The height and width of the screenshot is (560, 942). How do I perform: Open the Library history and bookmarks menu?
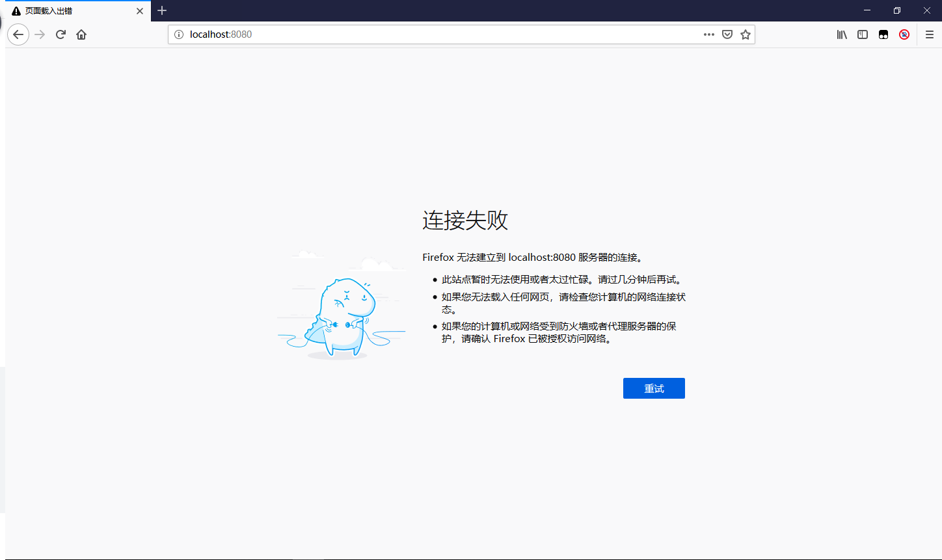pos(842,34)
